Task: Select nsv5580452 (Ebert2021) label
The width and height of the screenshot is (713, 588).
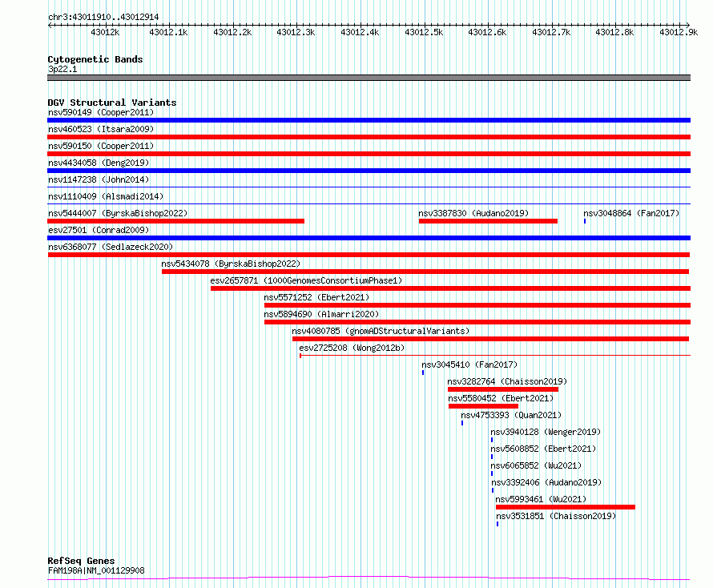Action: coord(501,398)
